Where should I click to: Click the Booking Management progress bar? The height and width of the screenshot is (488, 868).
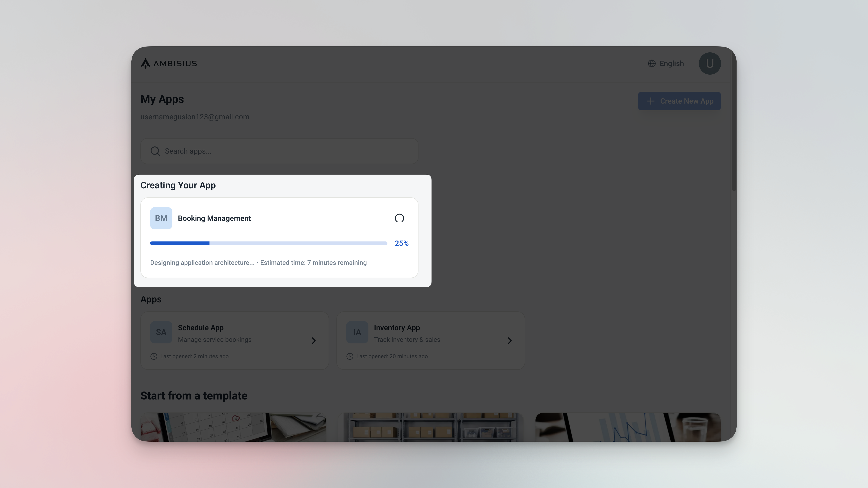[269, 243]
